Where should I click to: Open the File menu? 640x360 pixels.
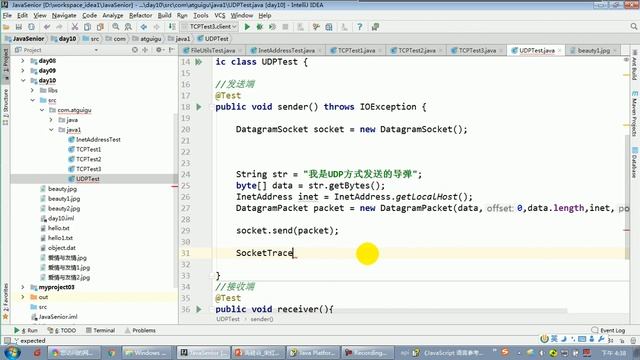(7, 16)
